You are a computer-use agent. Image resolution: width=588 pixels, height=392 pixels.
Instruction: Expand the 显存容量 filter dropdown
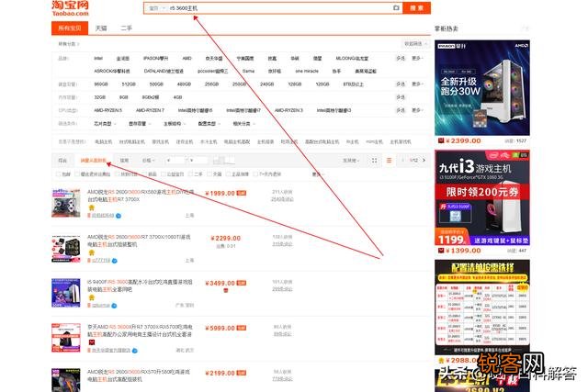(140, 124)
